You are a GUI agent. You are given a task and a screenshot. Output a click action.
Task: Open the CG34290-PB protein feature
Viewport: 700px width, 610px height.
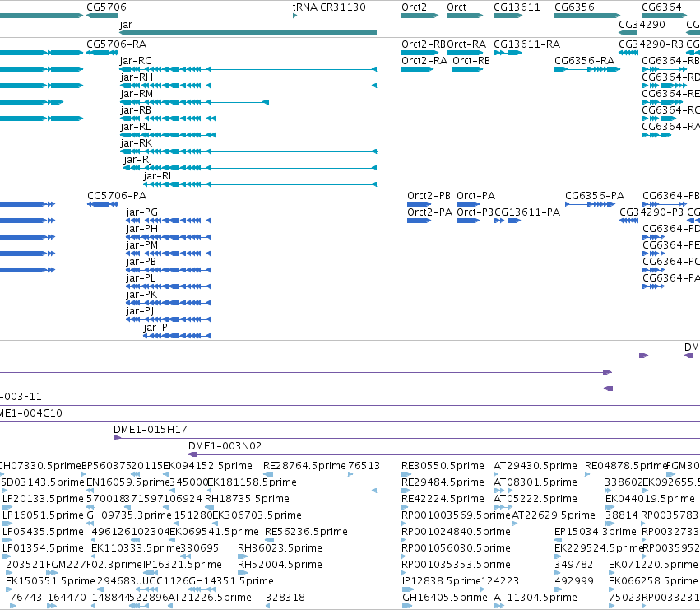pos(628,221)
